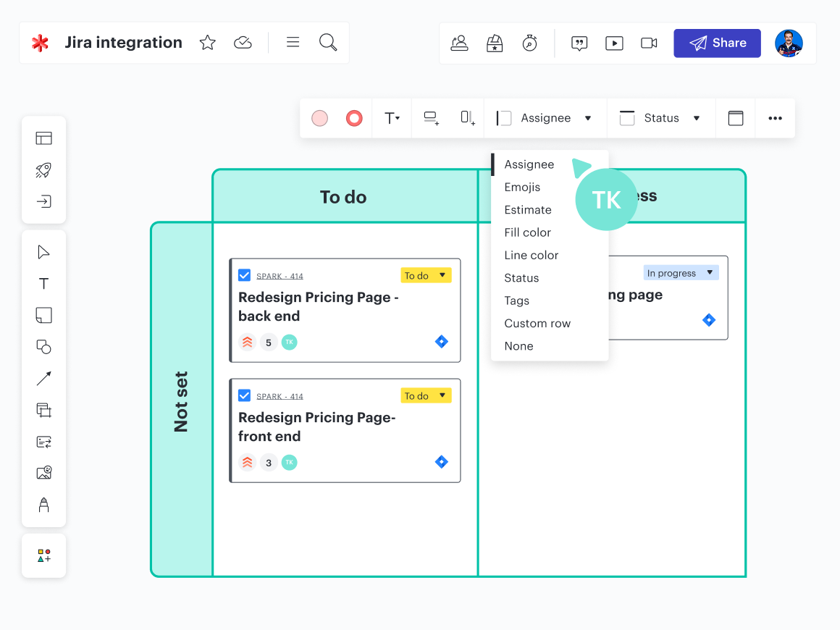Toggle checkbox on back end pricing card
Image resolution: width=840 pixels, height=630 pixels.
coord(244,275)
